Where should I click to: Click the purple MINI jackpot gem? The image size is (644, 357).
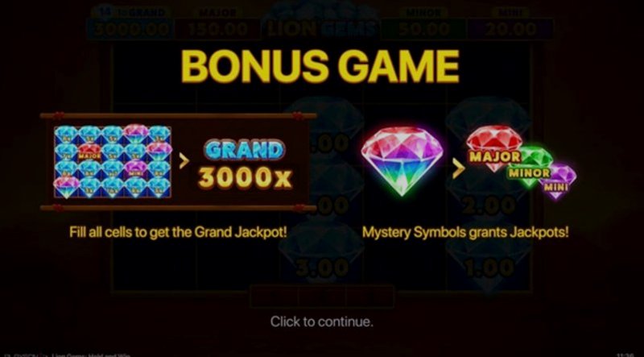click(559, 181)
